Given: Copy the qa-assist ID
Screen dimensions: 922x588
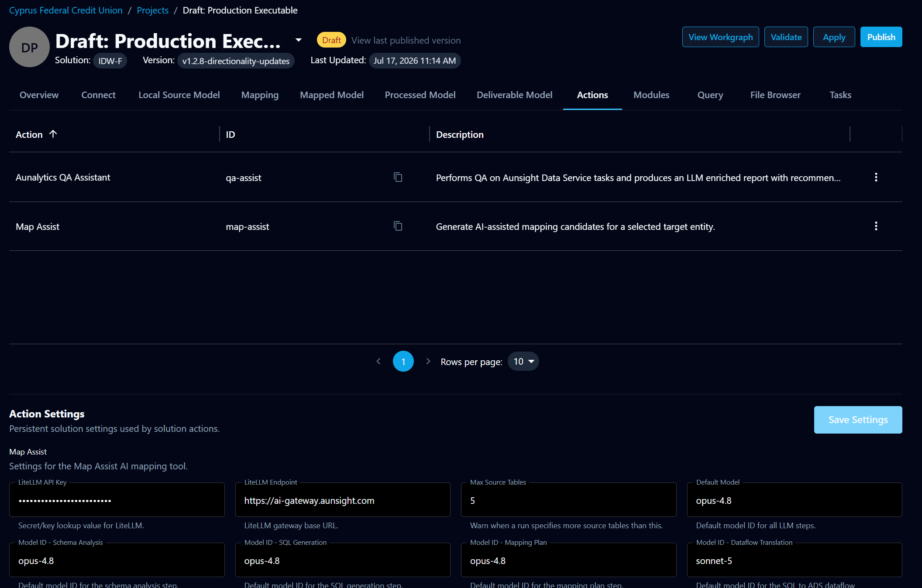Looking at the screenshot, I should point(398,177).
